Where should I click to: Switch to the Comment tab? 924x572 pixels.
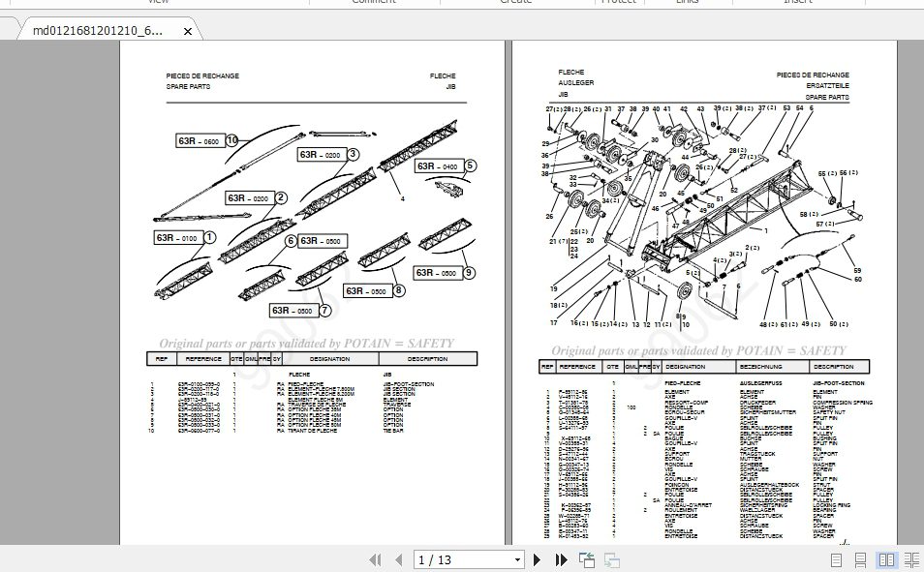point(373,3)
